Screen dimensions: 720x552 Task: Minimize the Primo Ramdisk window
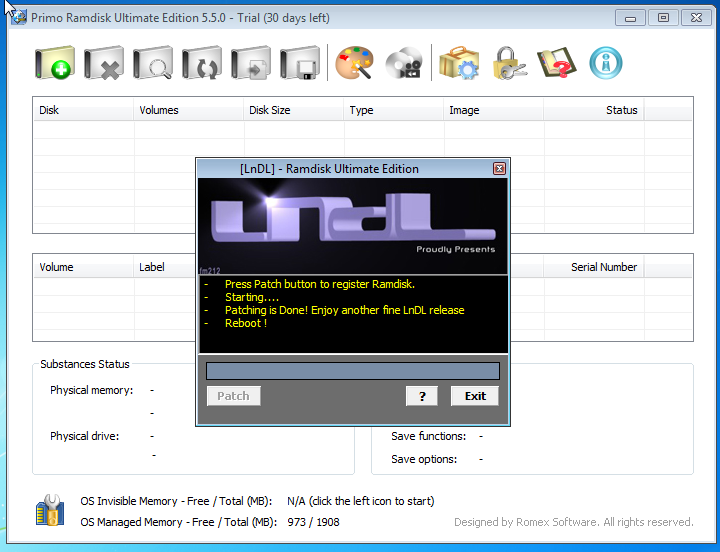pyautogui.click(x=630, y=18)
